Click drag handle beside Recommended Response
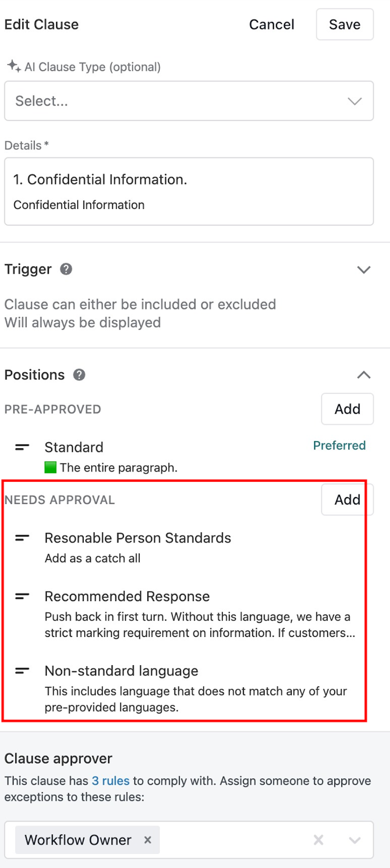The height and width of the screenshot is (868, 390). [x=22, y=596]
